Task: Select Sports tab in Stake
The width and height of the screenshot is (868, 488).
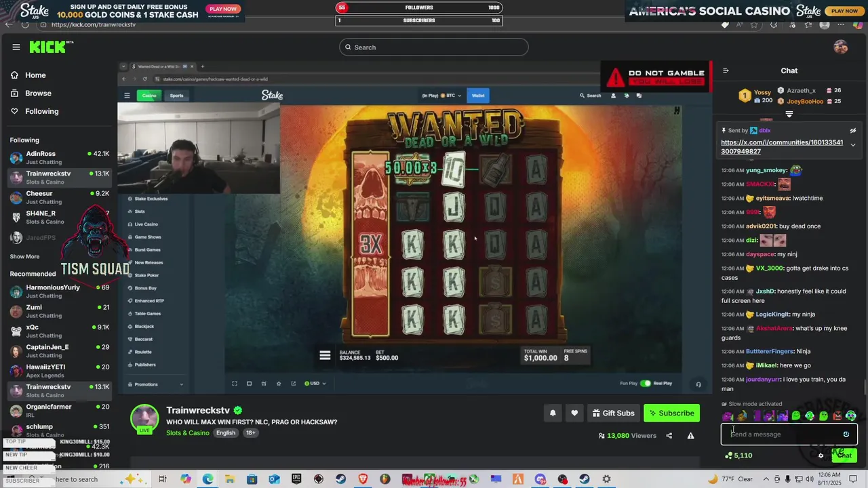Action: [176, 96]
